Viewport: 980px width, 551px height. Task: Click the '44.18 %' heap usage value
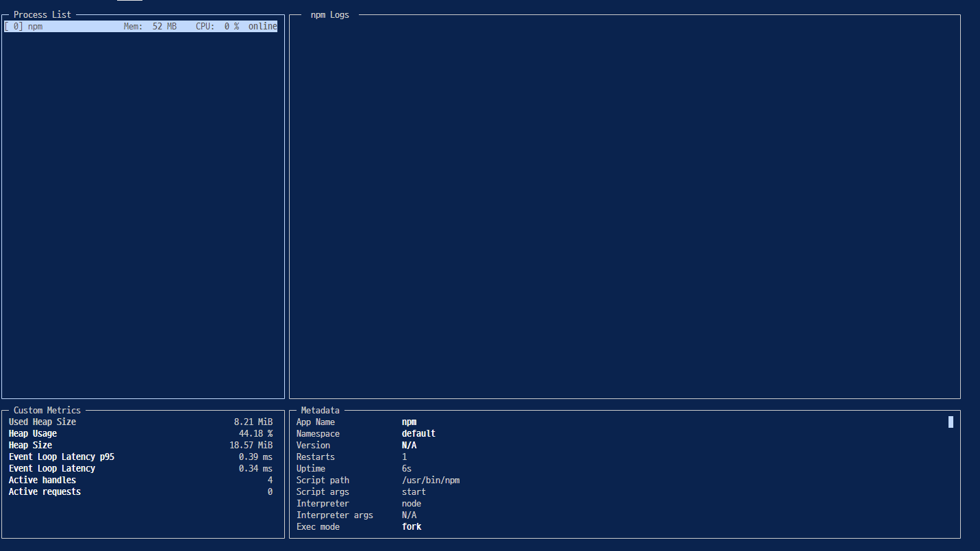pos(256,433)
